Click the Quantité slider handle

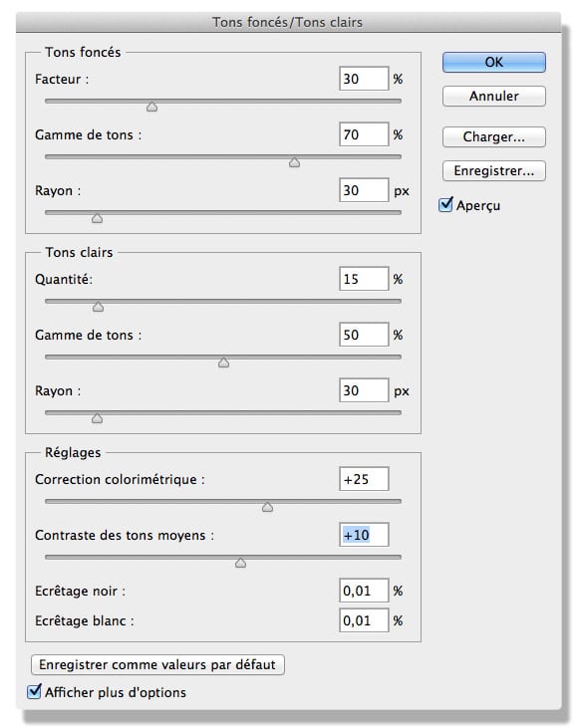coord(98,307)
